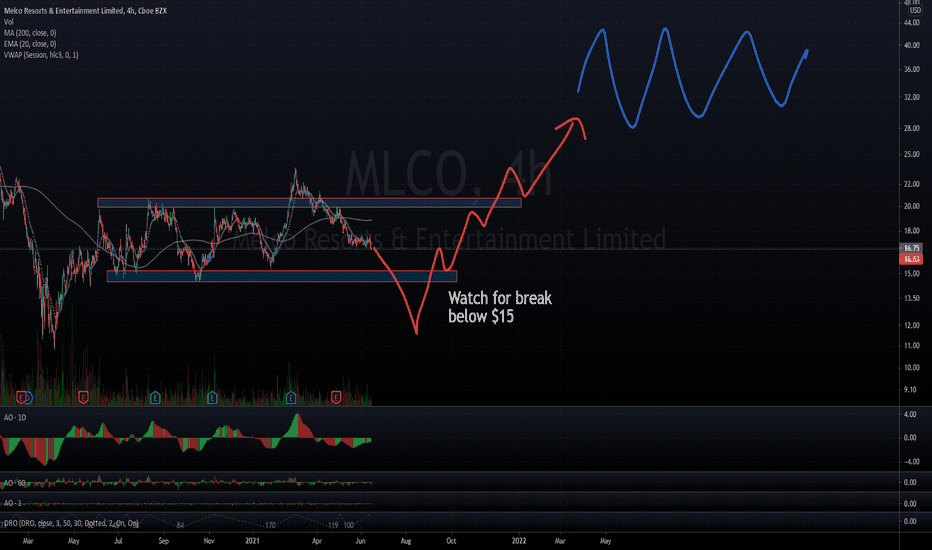
Task: Select the AO · 60 pane label
Action: 15,483
